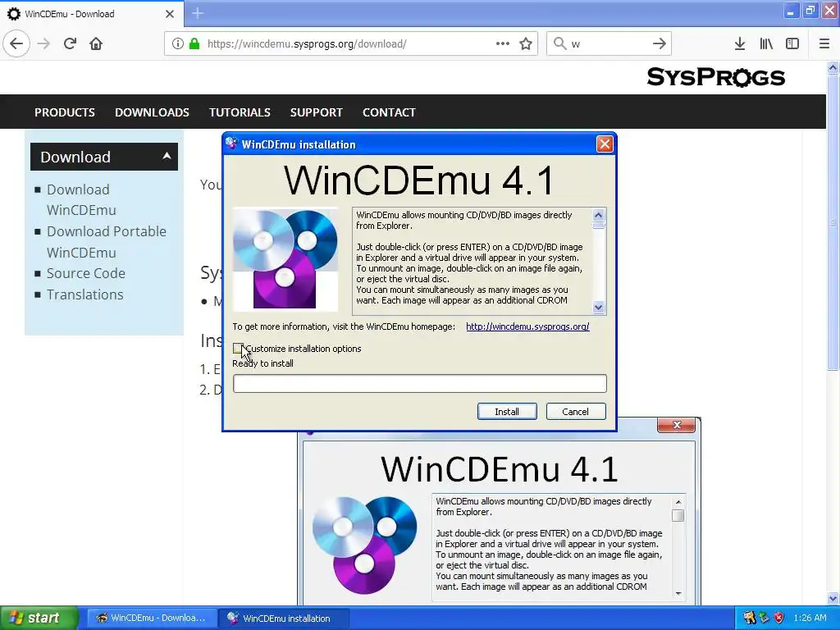The image size is (840, 630).
Task: Bookmark this page with the star
Action: 526,43
